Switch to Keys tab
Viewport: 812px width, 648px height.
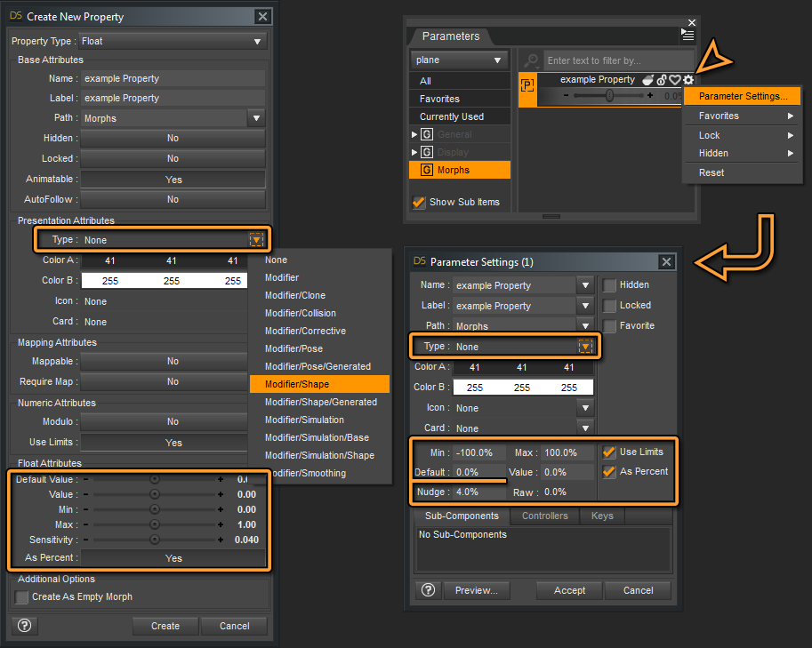[602, 516]
